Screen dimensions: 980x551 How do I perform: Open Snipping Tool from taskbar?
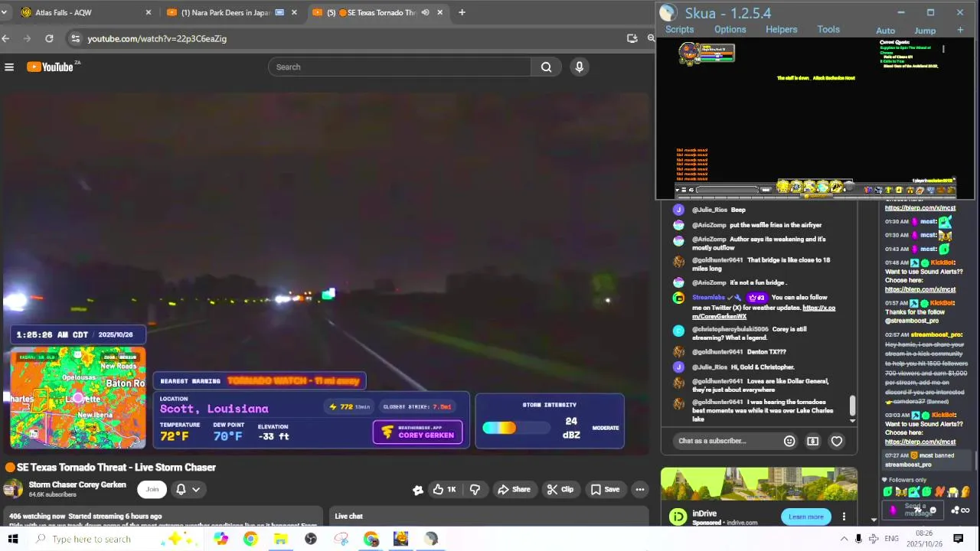coord(341,540)
